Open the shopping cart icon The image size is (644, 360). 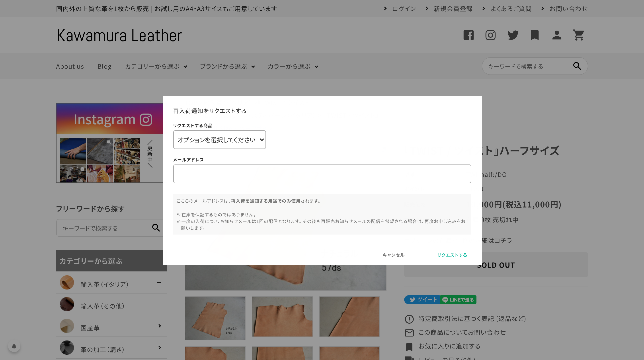point(578,35)
